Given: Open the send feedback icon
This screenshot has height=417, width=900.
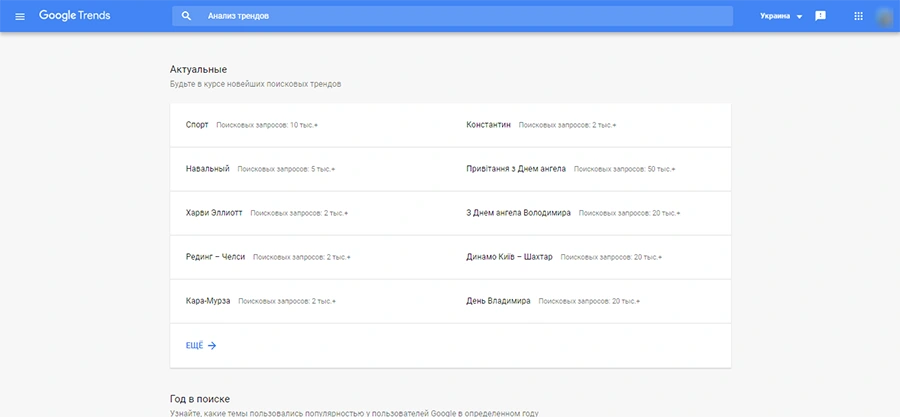Looking at the screenshot, I should (820, 17).
